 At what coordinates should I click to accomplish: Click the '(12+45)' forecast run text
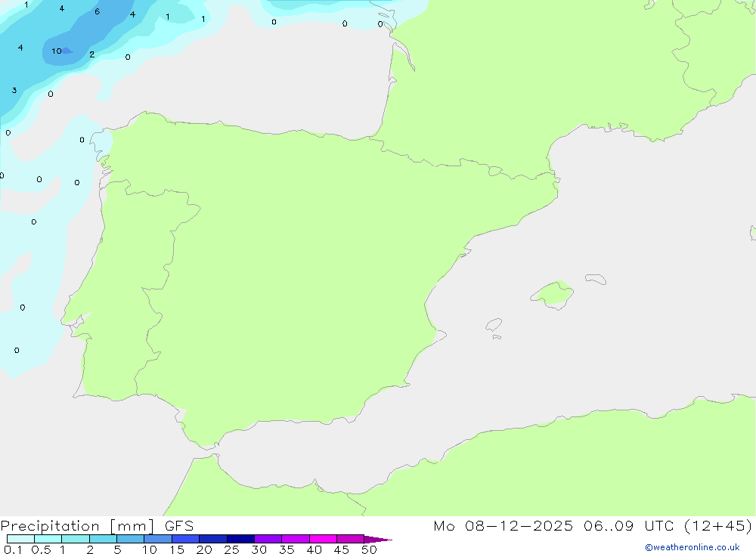pyautogui.click(x=718, y=525)
